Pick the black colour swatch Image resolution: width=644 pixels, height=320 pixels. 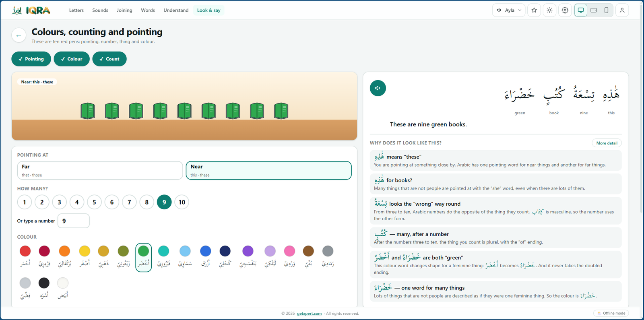pos(44,283)
